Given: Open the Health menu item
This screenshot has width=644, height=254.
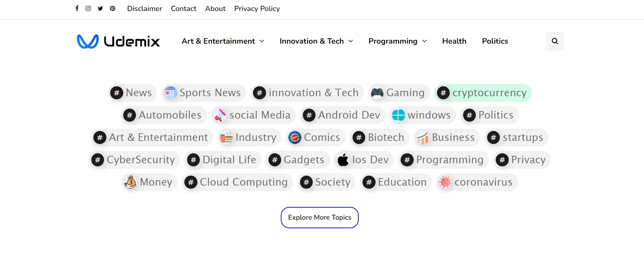Looking at the screenshot, I should click(454, 41).
